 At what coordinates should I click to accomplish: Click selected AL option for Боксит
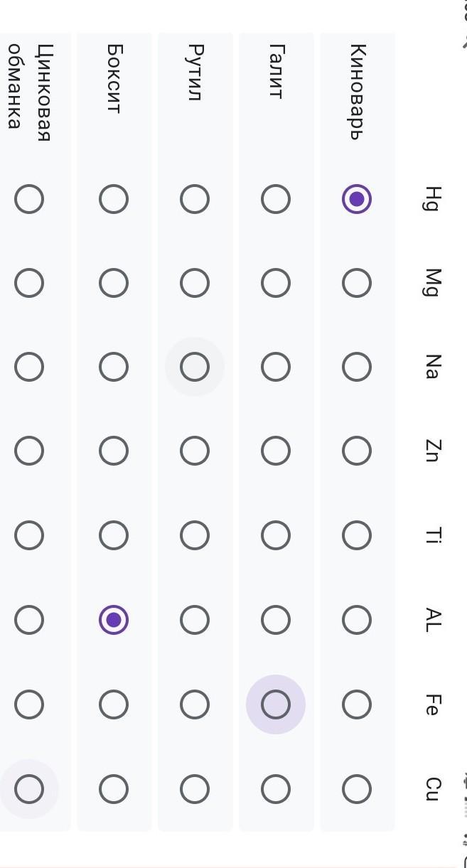pos(113,620)
